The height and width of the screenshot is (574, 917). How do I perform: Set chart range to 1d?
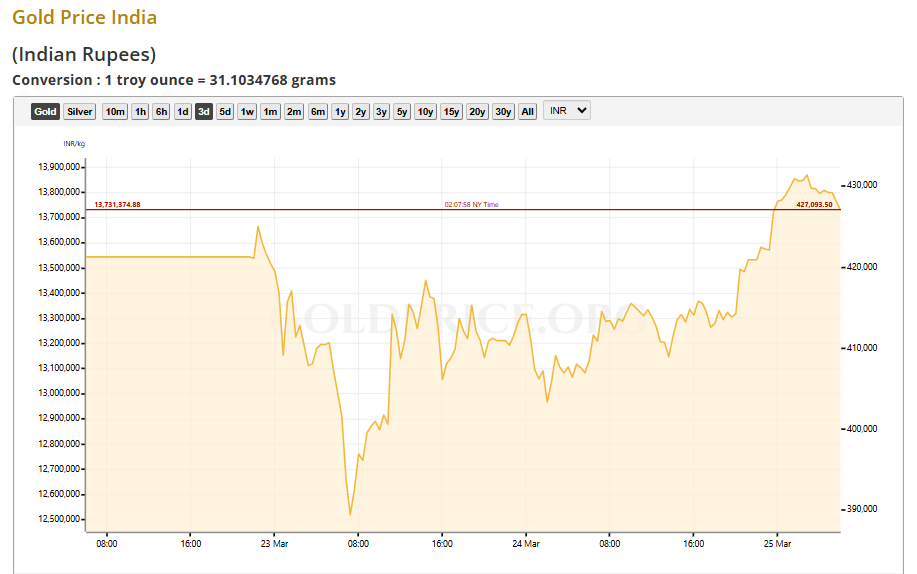[183, 111]
